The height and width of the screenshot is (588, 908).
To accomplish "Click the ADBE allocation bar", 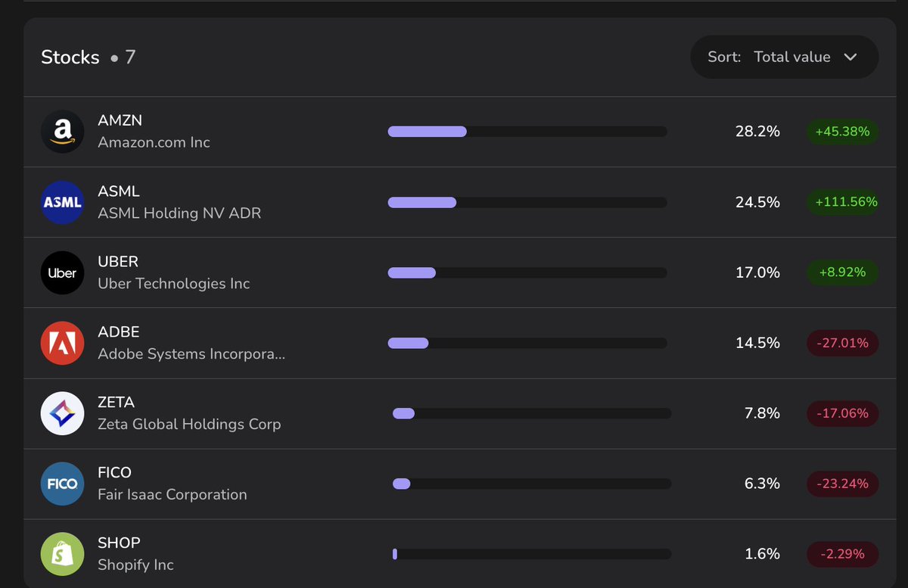I will [527, 343].
